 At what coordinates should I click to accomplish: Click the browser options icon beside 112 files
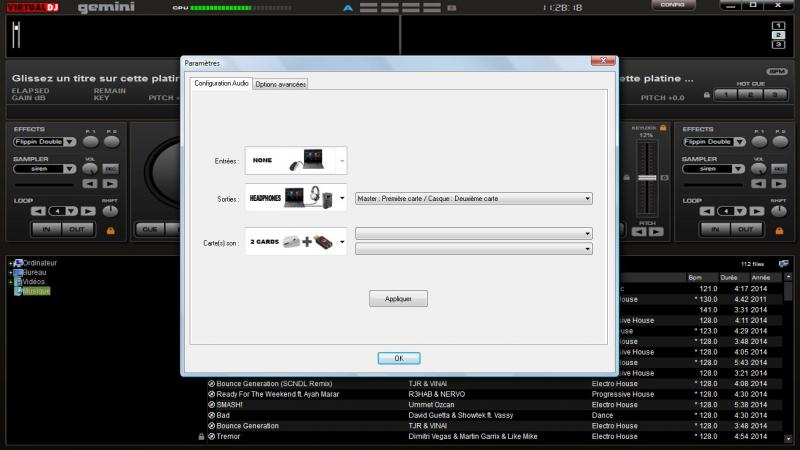[783, 264]
